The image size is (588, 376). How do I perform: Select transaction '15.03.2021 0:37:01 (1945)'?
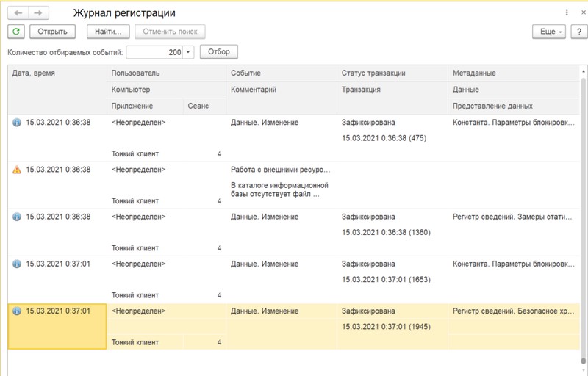[x=386, y=327]
